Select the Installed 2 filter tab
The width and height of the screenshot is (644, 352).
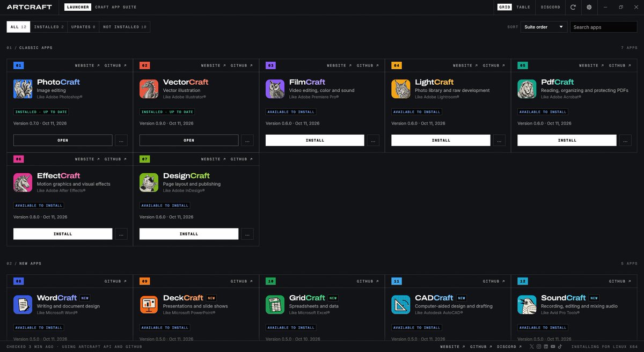coord(49,27)
